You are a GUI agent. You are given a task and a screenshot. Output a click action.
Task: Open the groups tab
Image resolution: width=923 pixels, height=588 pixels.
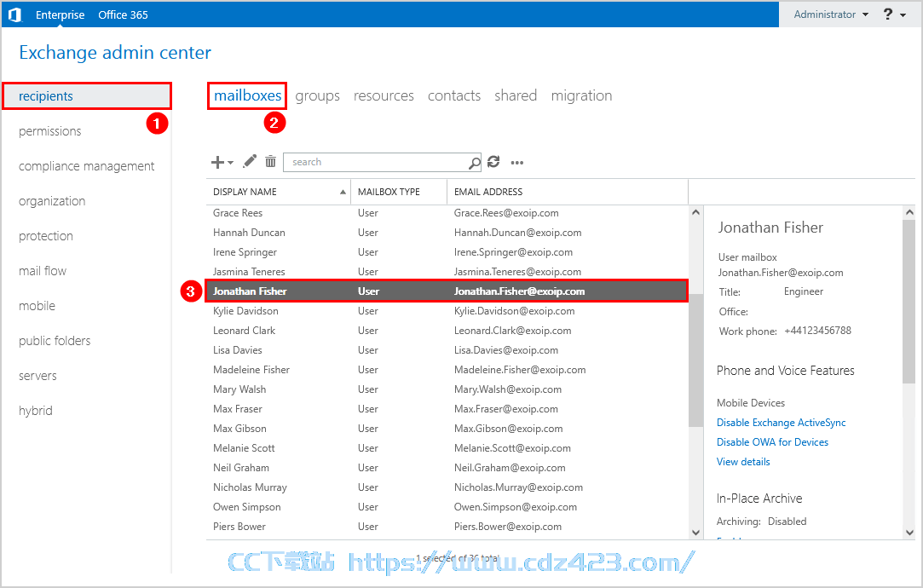click(x=317, y=96)
